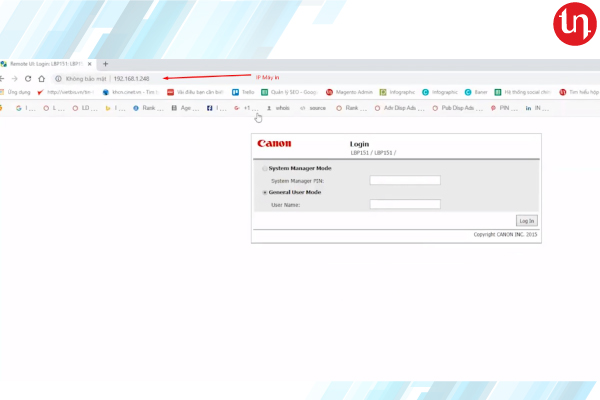The width and height of the screenshot is (600, 400).
Task: Click the Canon logo
Action: pos(274,144)
